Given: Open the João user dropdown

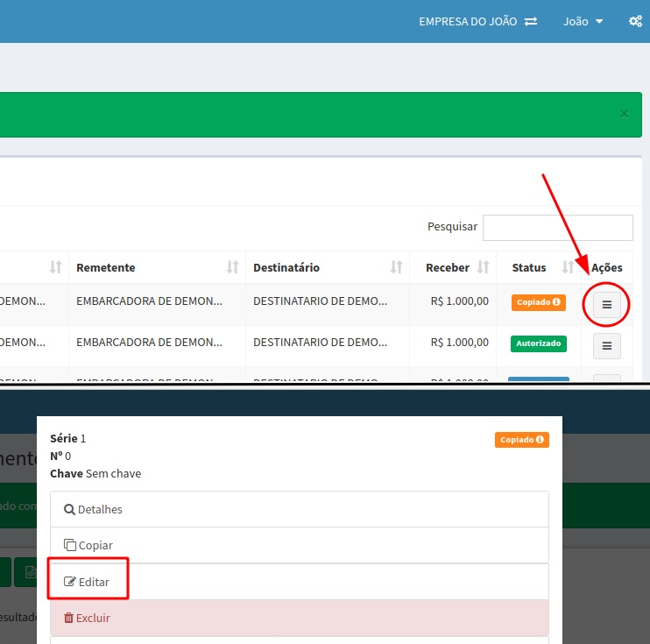Looking at the screenshot, I should [583, 21].
